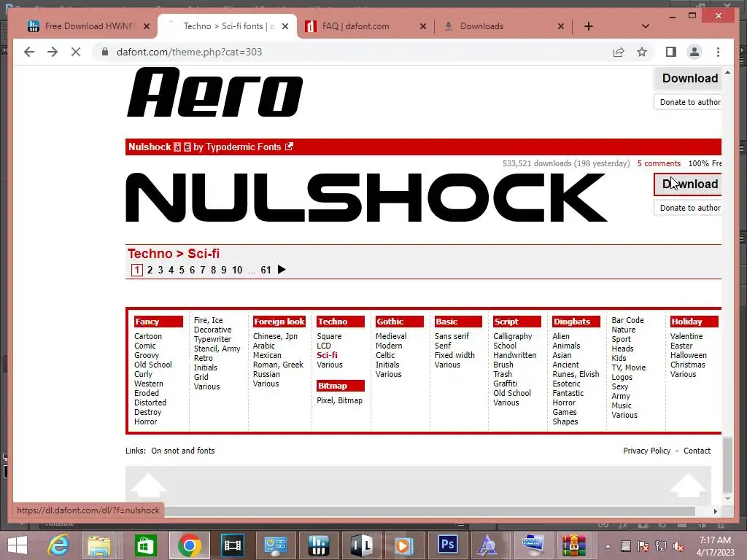The height and width of the screenshot is (560, 747).
Task: Select the Techno Sci-fi fonts tab
Action: [x=228, y=26]
